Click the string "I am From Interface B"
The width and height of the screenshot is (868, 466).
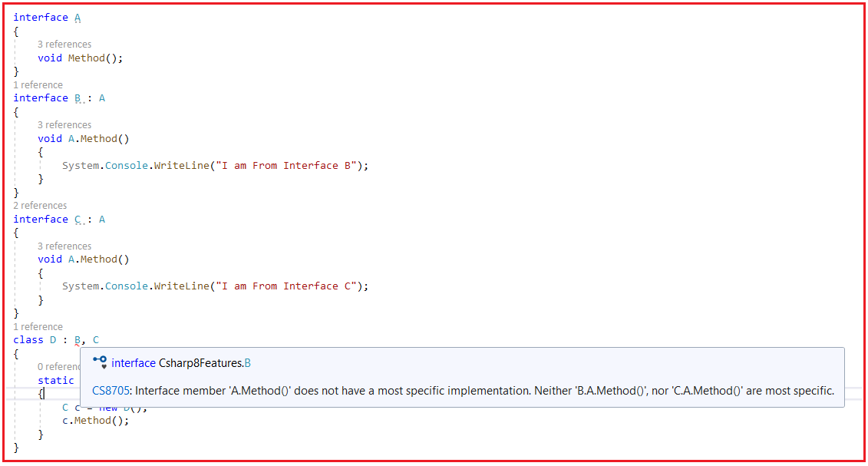286,166
